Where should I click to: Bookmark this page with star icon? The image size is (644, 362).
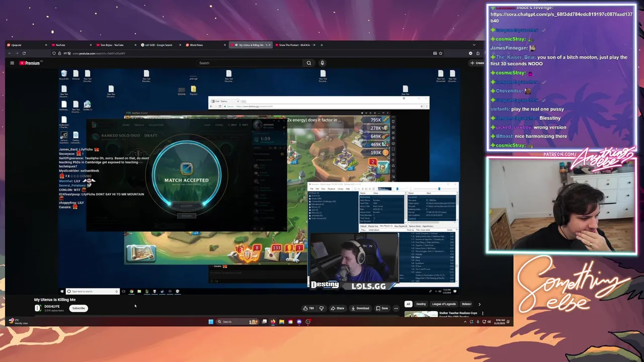coord(441,53)
